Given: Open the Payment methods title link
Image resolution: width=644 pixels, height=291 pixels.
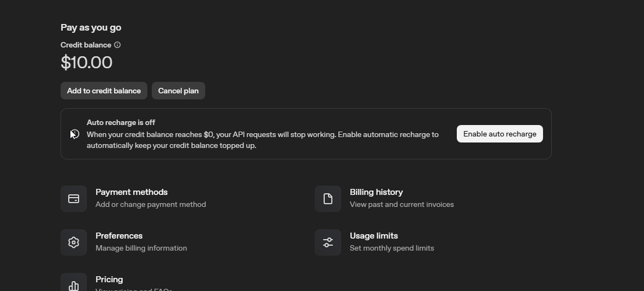Looking at the screenshot, I should point(132,192).
